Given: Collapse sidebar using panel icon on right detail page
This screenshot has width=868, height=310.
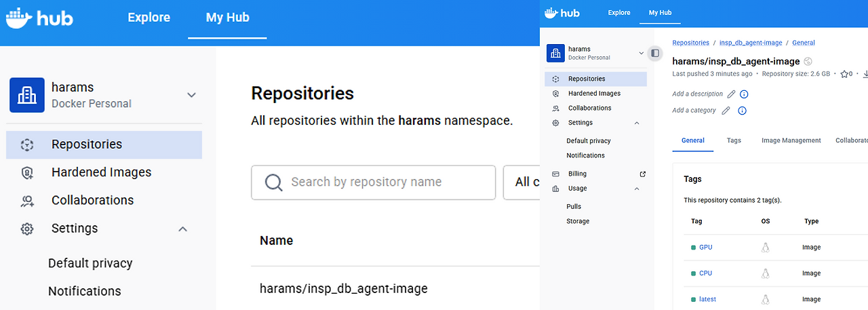Looking at the screenshot, I should pyautogui.click(x=654, y=53).
